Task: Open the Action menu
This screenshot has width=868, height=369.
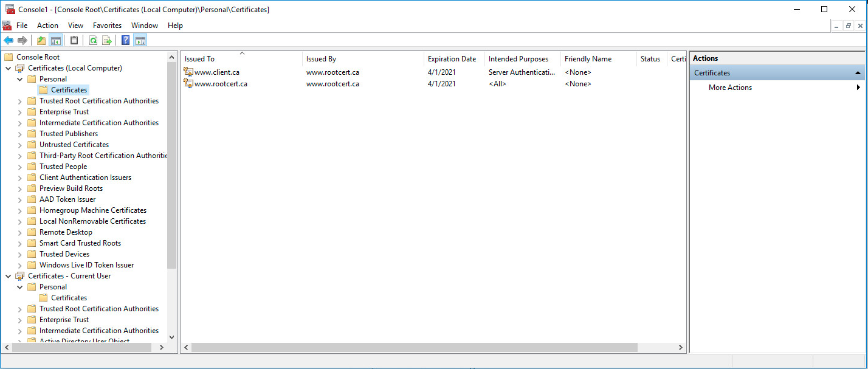Action: [47, 26]
